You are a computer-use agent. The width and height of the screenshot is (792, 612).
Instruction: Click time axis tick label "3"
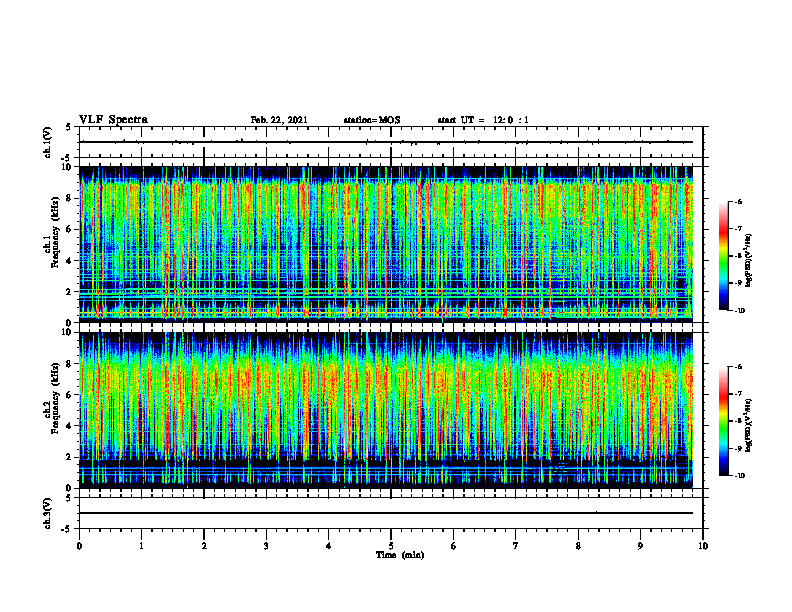pos(266,546)
